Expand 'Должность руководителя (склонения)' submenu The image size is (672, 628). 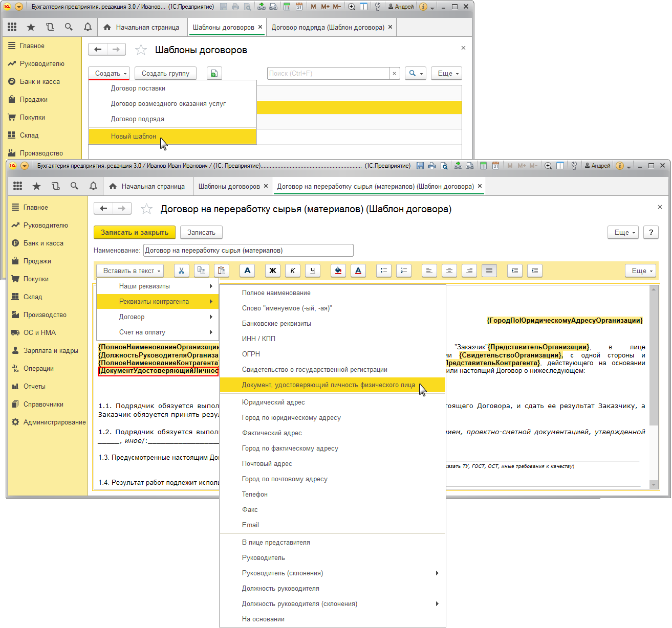point(333,604)
